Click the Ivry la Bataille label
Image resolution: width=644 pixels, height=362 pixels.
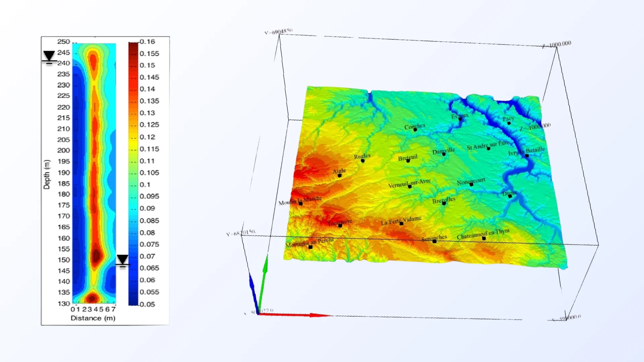pos(526,151)
